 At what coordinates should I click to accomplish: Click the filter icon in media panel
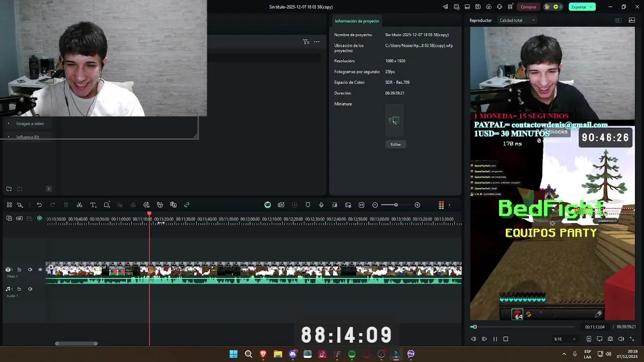tap(306, 42)
